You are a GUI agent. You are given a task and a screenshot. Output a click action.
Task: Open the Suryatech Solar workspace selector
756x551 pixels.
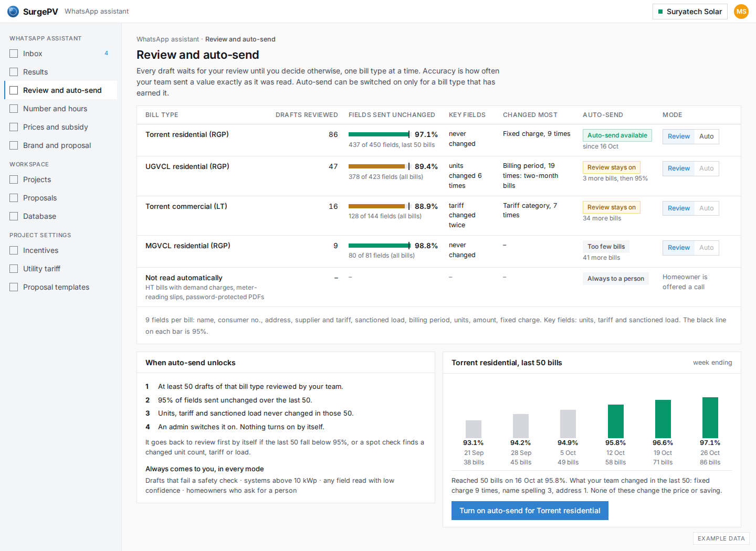690,12
